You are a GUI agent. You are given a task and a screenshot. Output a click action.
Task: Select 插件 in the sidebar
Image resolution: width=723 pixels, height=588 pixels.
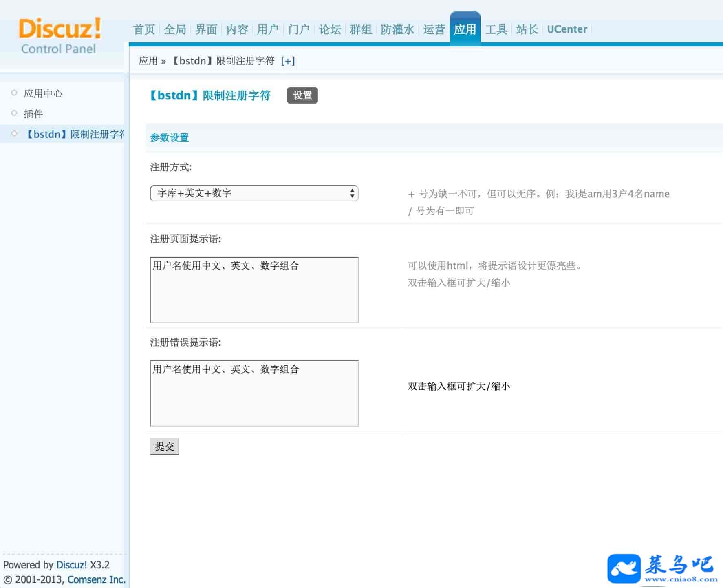[x=33, y=114]
